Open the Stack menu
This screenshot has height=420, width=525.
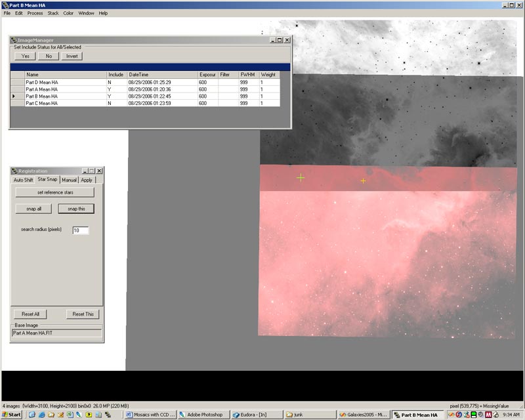tap(53, 13)
